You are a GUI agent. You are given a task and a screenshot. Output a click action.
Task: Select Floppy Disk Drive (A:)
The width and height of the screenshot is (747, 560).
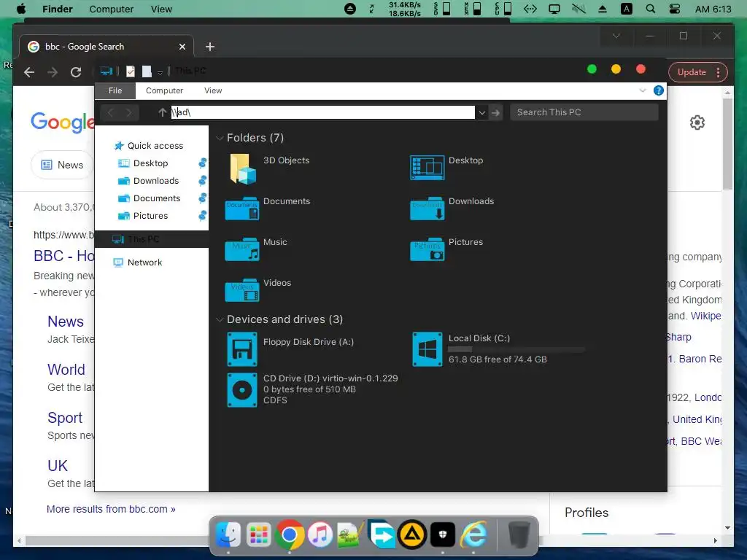242,349
